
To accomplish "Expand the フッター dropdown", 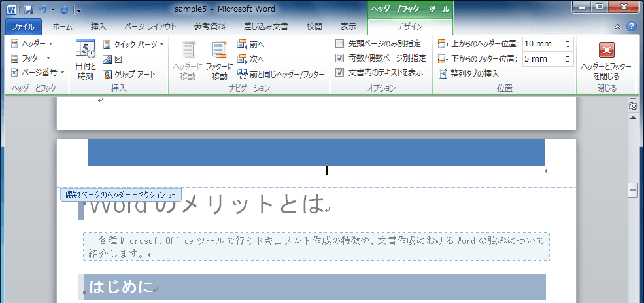I will pos(31,58).
